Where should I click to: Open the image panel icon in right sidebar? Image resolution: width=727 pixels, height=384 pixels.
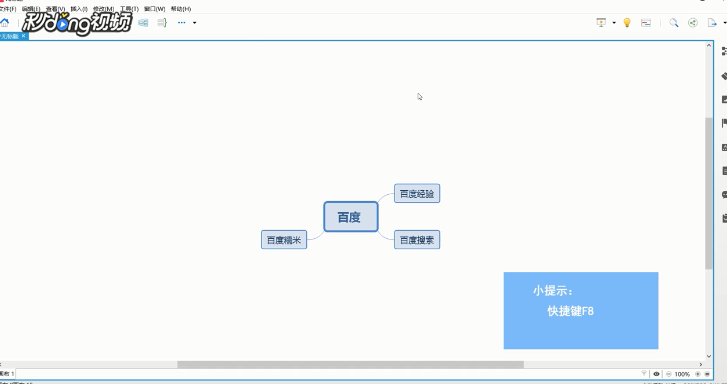(724, 100)
